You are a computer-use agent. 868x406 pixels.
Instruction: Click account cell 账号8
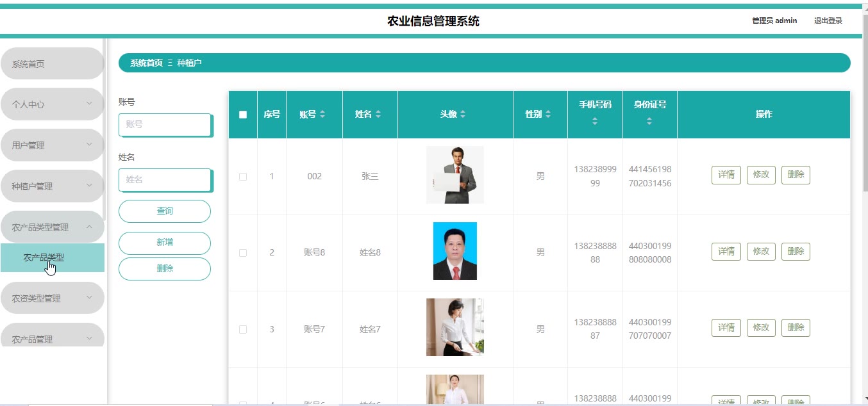314,253
